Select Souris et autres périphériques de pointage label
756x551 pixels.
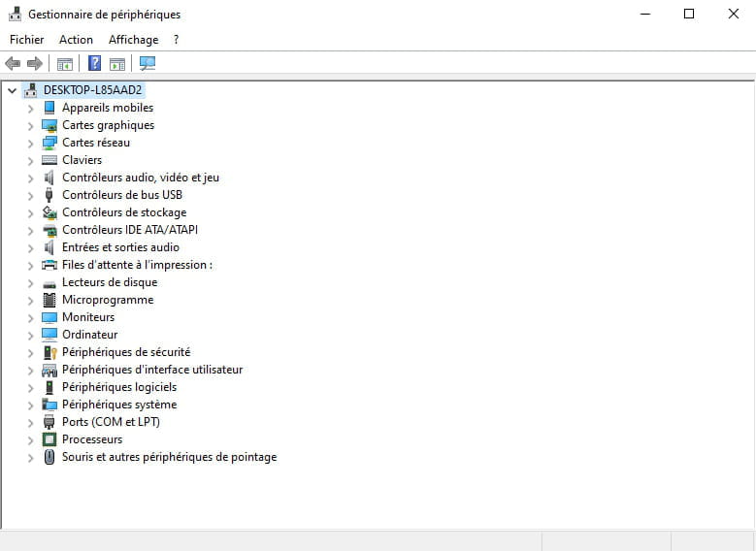pos(169,457)
